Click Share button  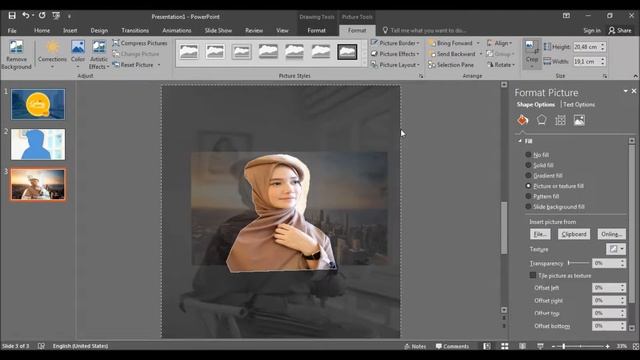tap(620, 31)
